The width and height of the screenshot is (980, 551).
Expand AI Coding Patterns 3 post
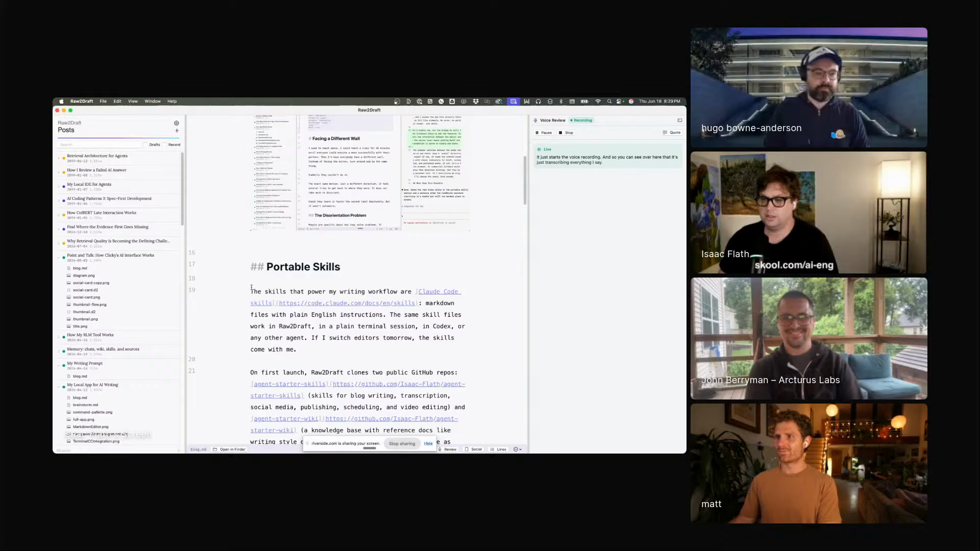(59, 201)
